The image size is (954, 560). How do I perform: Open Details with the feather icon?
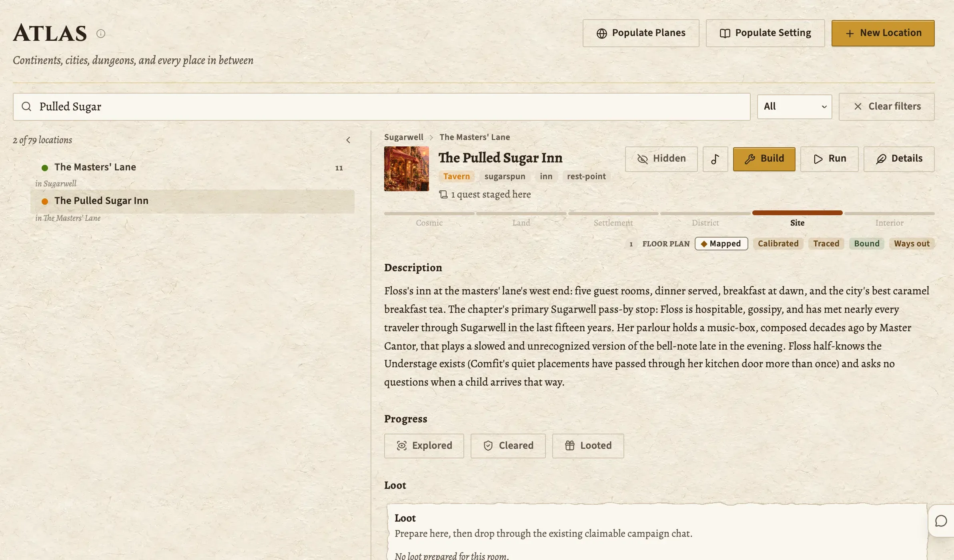point(899,159)
